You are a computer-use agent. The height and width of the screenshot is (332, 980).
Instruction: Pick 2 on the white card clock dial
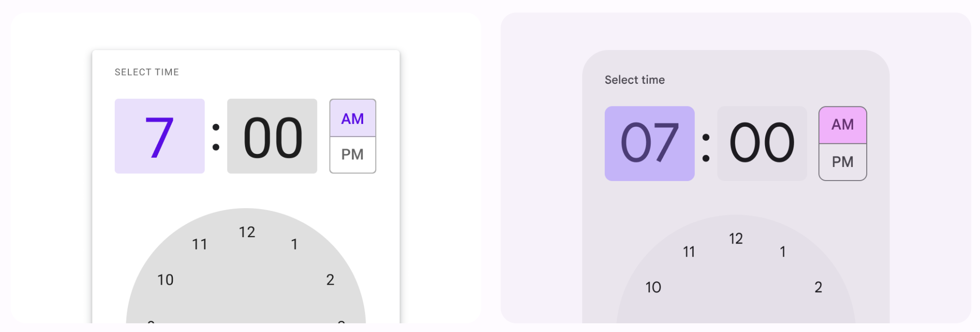pos(330,280)
